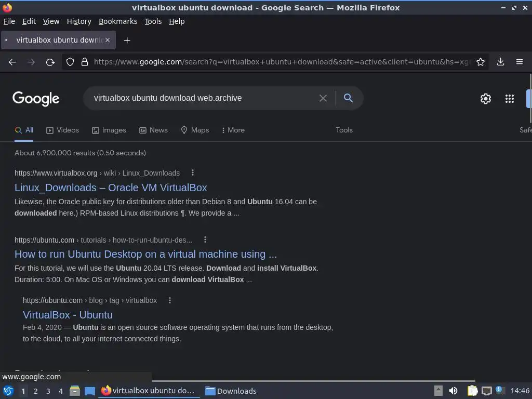Viewport: 532px width, 399px height.
Task: Open Google quick settings gear
Action: pos(486,99)
